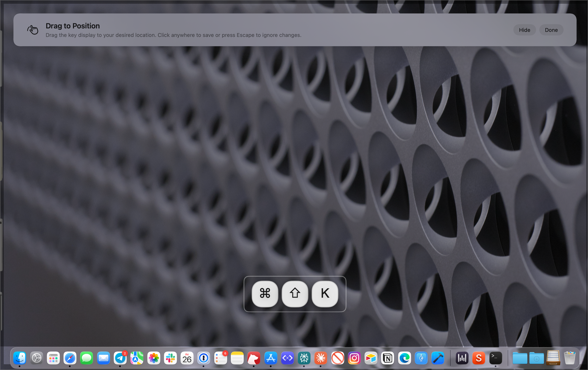Click the Done button in the banner
This screenshot has width=588, height=370.
(x=551, y=30)
